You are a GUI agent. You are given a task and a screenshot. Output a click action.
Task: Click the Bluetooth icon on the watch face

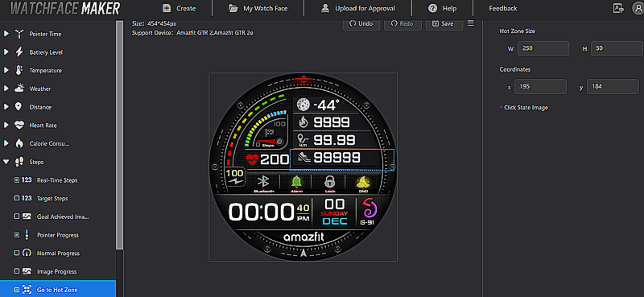(263, 182)
